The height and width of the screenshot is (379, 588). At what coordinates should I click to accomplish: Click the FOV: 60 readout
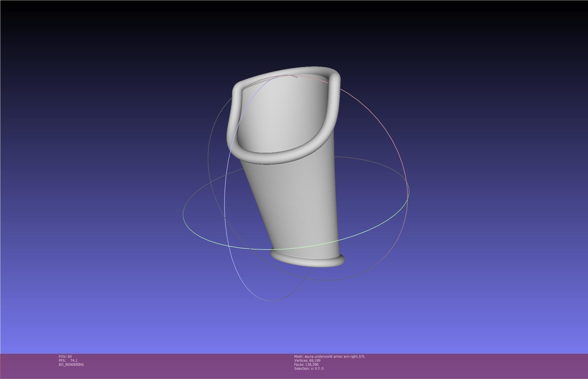pos(65,356)
